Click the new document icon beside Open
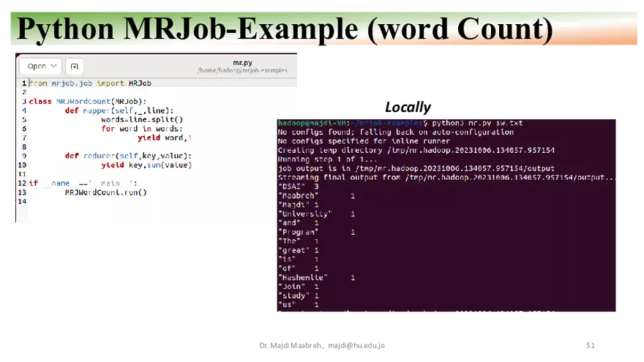This screenshot has height=362, width=644. coord(74,66)
